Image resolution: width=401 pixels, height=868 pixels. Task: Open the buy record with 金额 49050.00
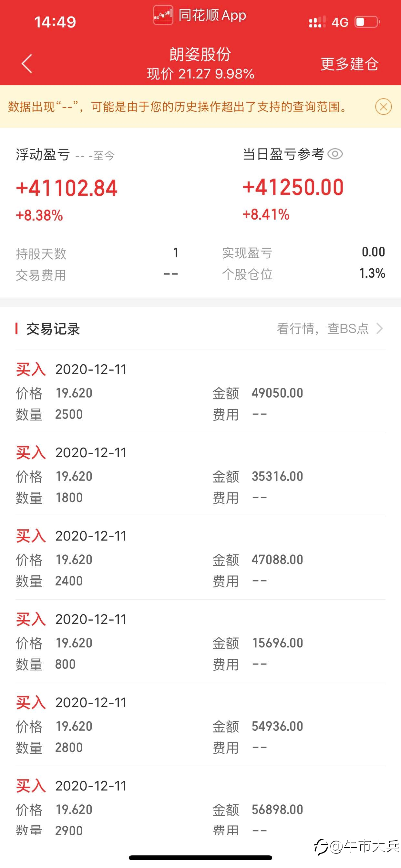coord(200,391)
